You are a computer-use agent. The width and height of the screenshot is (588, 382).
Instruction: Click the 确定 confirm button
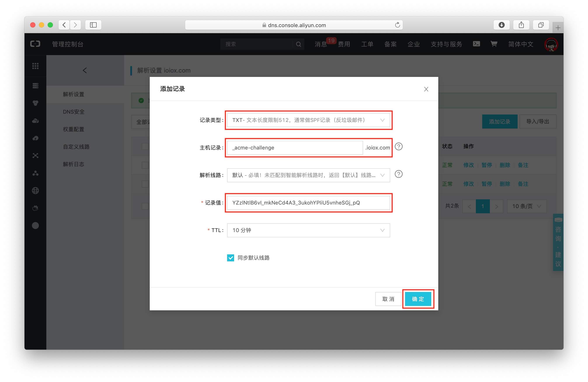(418, 299)
